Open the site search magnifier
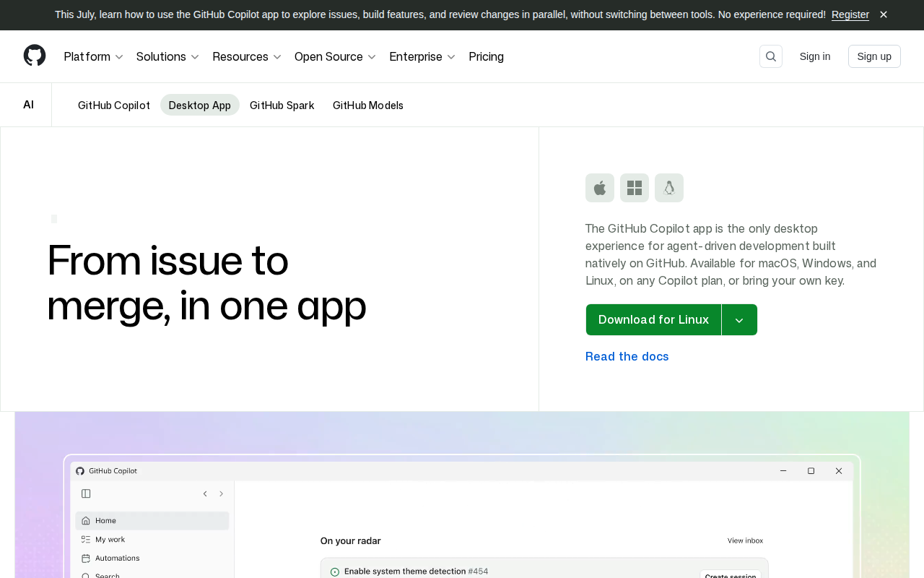924x578 pixels. [x=771, y=56]
